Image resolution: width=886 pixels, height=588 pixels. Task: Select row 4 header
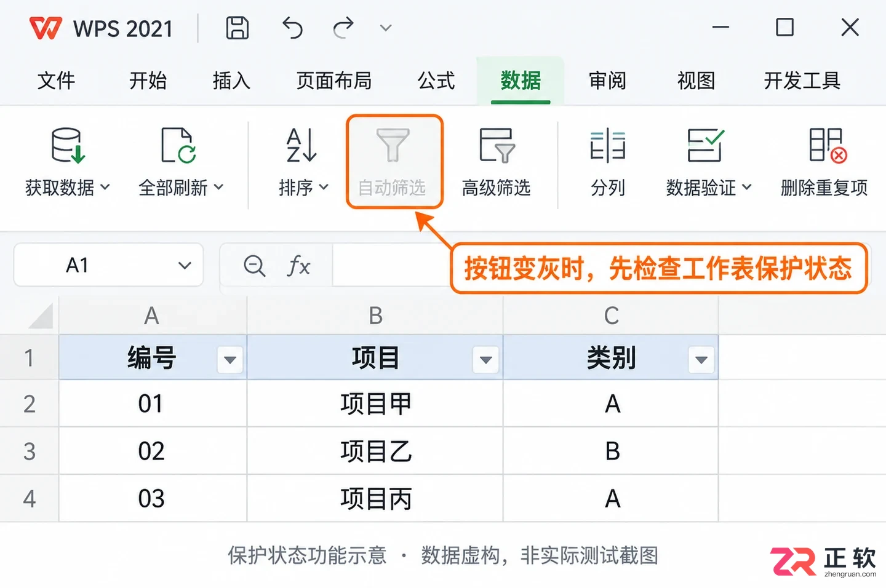coord(29,498)
